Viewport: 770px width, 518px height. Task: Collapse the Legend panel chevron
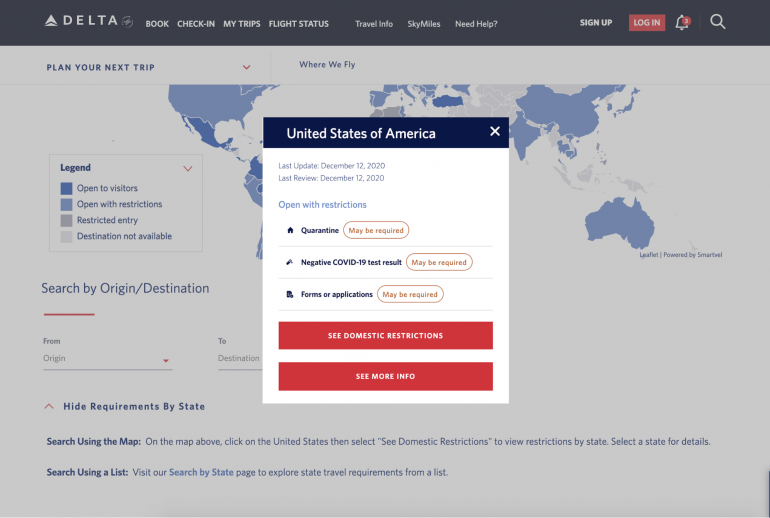(188, 168)
